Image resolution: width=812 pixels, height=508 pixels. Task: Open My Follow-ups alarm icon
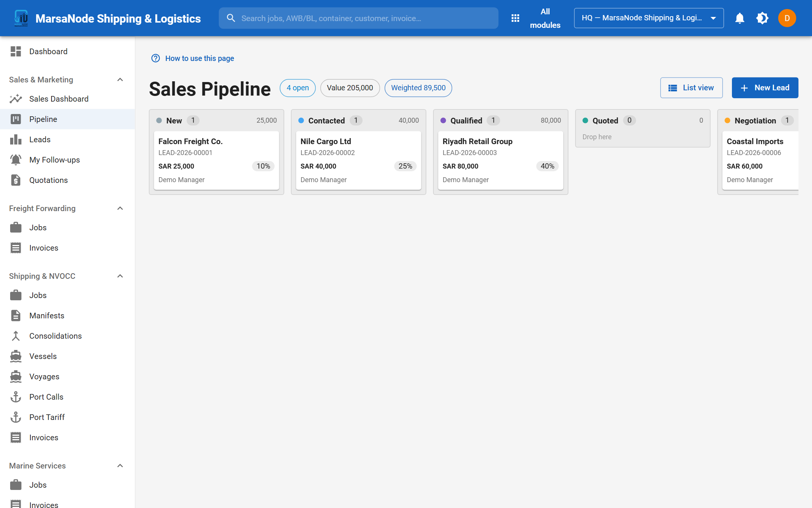click(16, 160)
